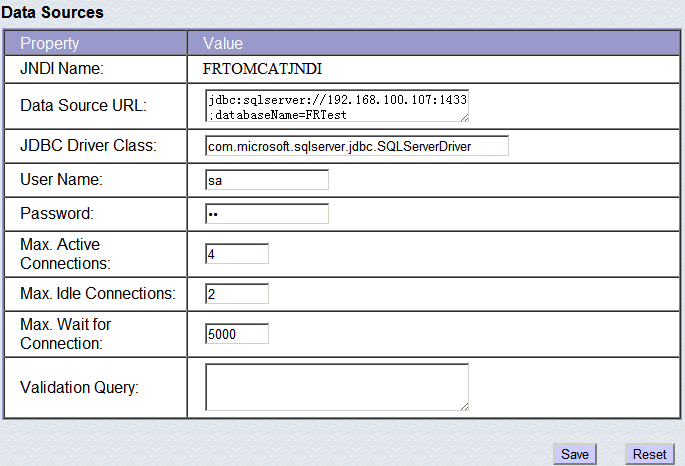Focus the JDBC Driver Class field
The image size is (685, 466).
[x=356, y=146]
